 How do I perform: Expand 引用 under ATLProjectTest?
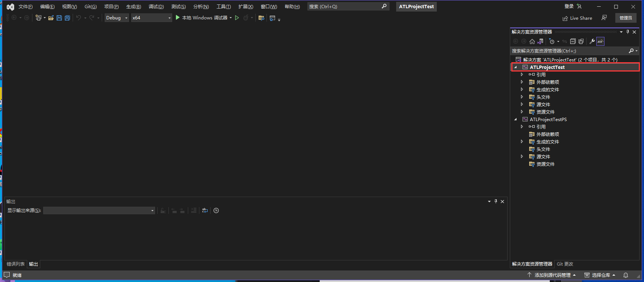(522, 75)
